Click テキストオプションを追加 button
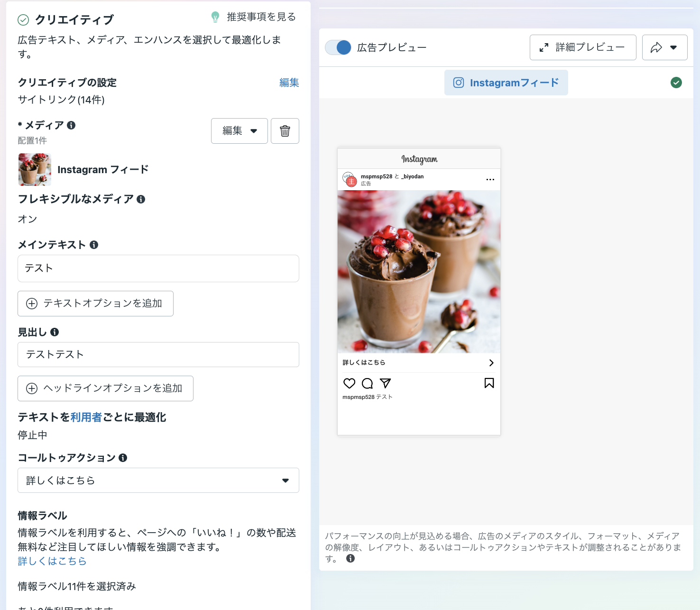This screenshot has width=700, height=610. tap(95, 304)
